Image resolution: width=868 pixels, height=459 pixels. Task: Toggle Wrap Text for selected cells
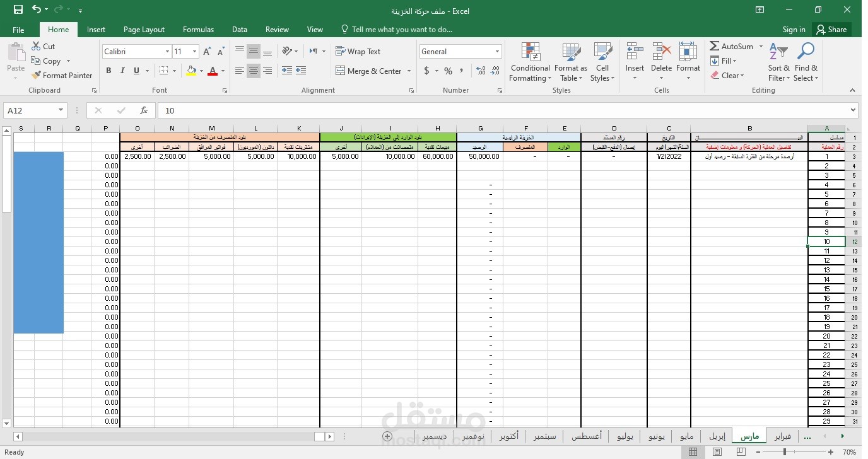pos(358,51)
